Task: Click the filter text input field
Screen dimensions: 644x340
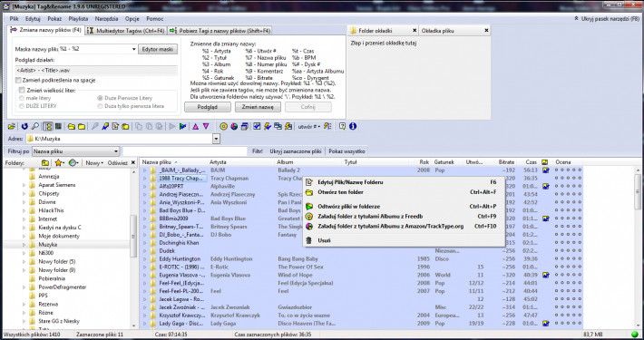Action: 185,151
